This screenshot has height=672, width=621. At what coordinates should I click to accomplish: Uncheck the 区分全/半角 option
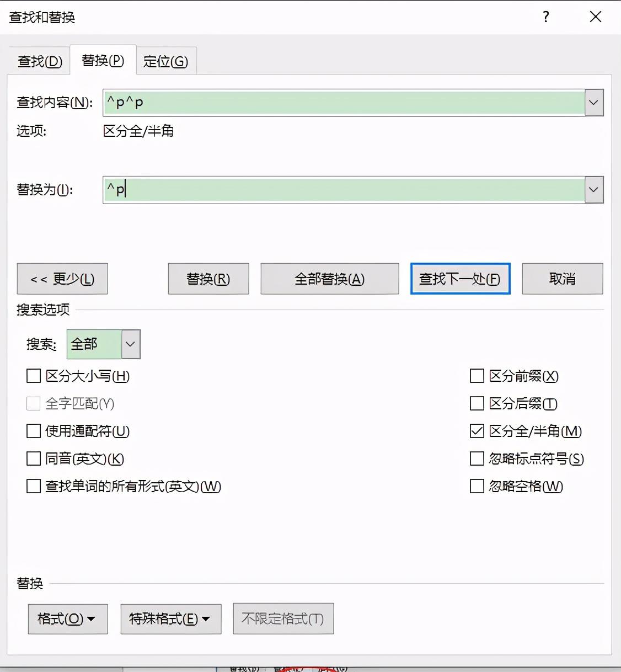[477, 431]
